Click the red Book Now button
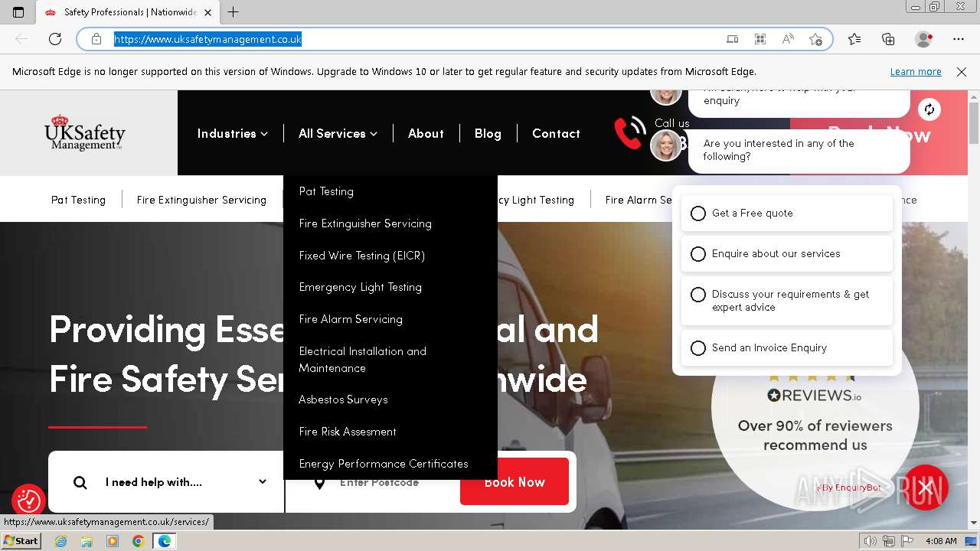The width and height of the screenshot is (980, 551). pos(514,482)
